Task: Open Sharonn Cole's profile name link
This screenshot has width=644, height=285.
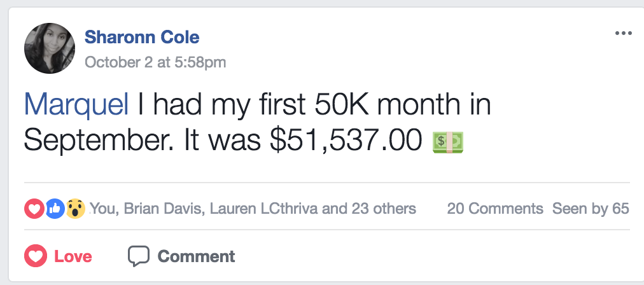Action: coord(142,38)
